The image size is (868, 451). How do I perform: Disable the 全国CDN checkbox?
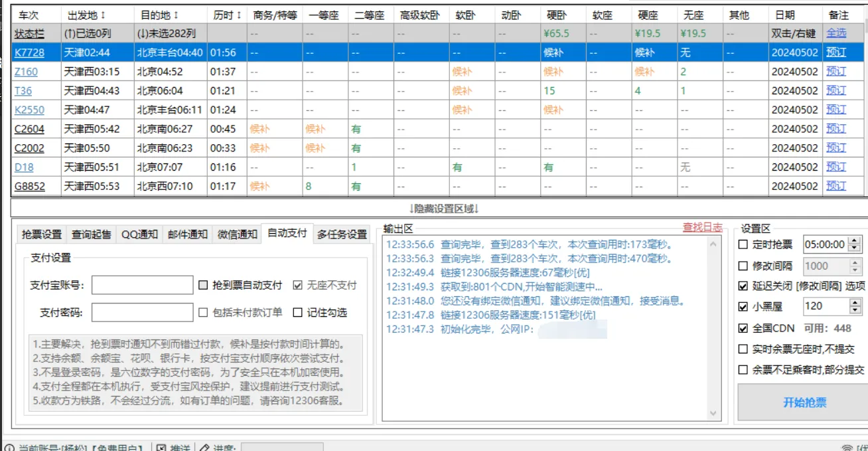pos(744,328)
